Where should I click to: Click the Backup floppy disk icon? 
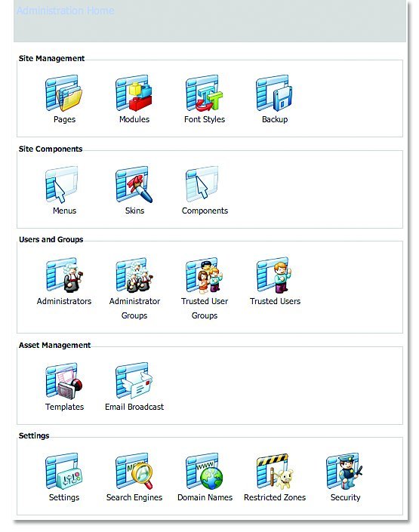pyautogui.click(x=274, y=94)
